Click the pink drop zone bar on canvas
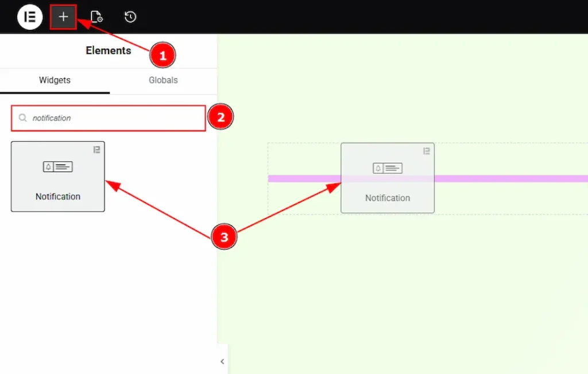 [505, 179]
